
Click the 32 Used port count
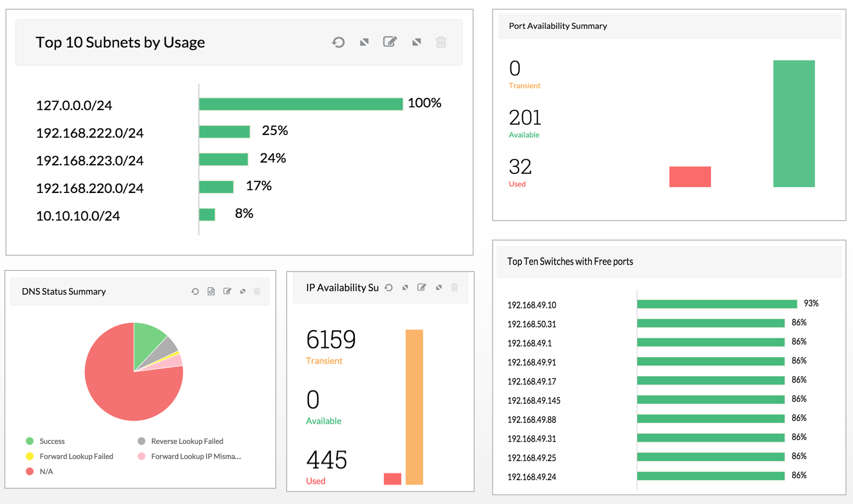point(520,167)
